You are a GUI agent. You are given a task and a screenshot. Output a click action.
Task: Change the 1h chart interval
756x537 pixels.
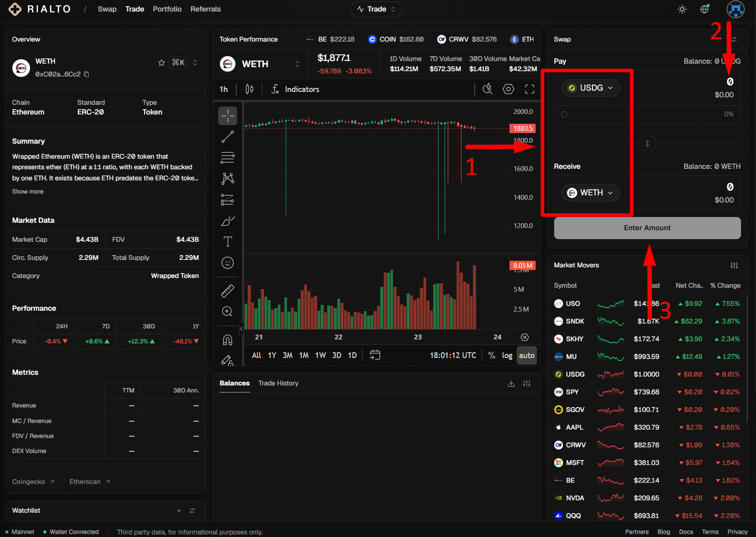tap(224, 89)
